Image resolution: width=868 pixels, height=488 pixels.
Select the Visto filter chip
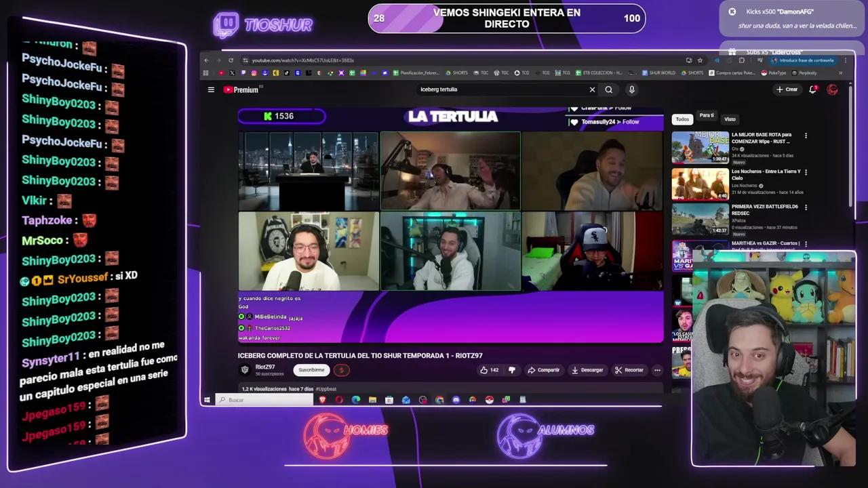click(730, 119)
